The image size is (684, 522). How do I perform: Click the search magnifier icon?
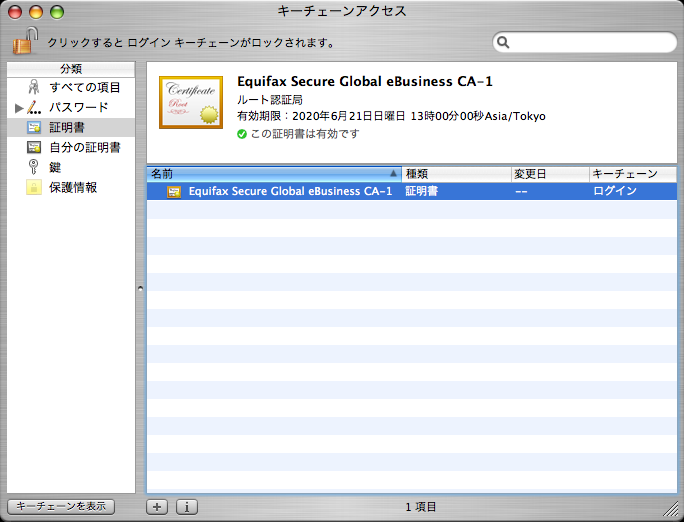click(503, 42)
